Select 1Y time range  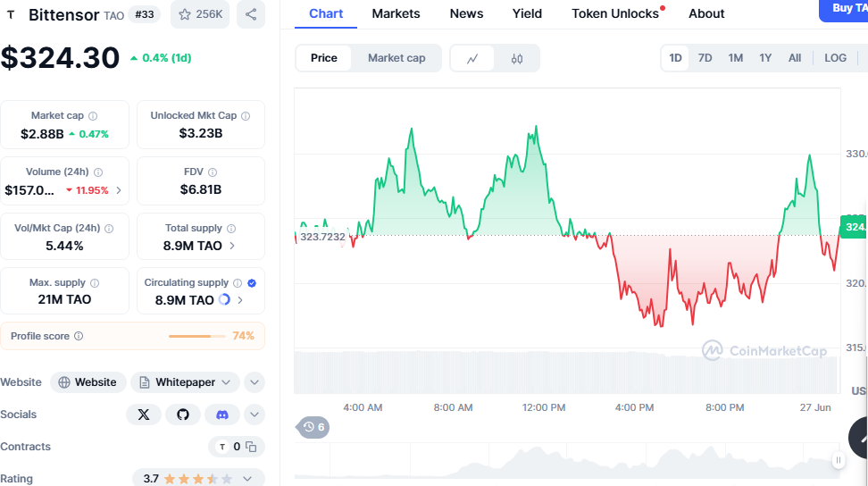(x=765, y=58)
